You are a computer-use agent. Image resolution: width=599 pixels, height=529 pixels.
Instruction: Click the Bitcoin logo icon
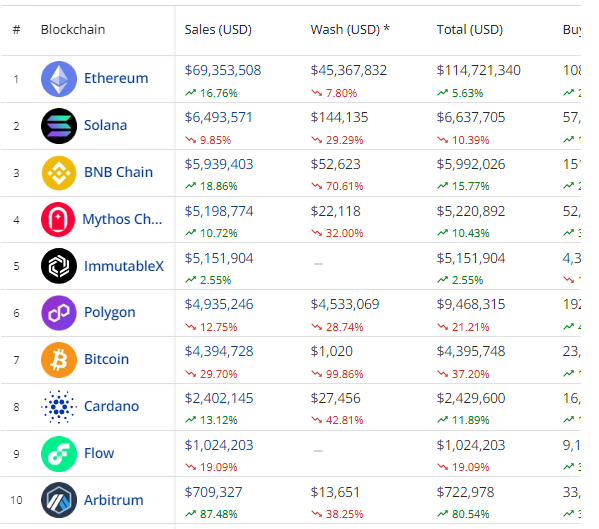tap(59, 360)
